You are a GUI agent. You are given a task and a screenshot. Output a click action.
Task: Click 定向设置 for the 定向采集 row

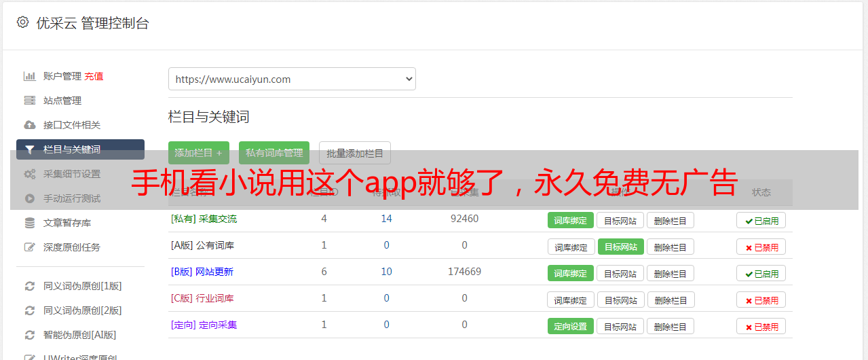click(x=571, y=326)
